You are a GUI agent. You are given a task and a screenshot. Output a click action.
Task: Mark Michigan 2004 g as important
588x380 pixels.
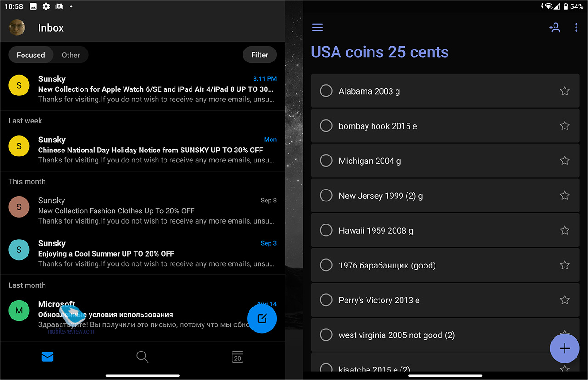[565, 161]
